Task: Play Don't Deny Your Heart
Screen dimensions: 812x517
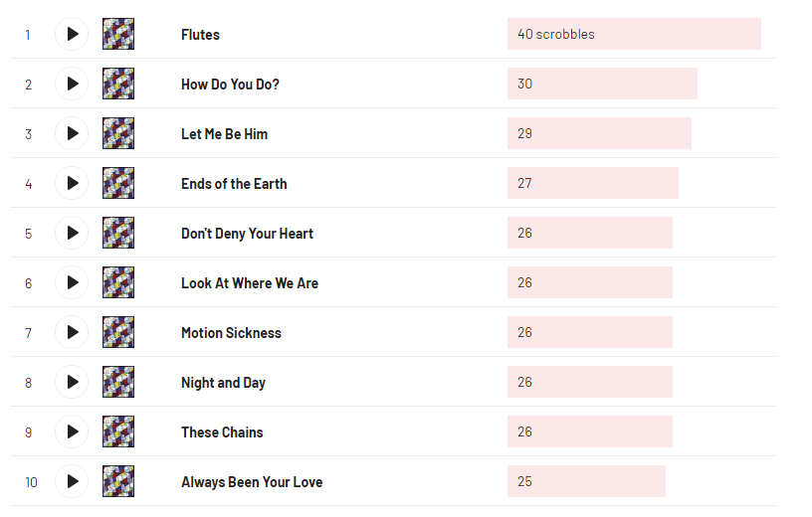Action: 72,233
